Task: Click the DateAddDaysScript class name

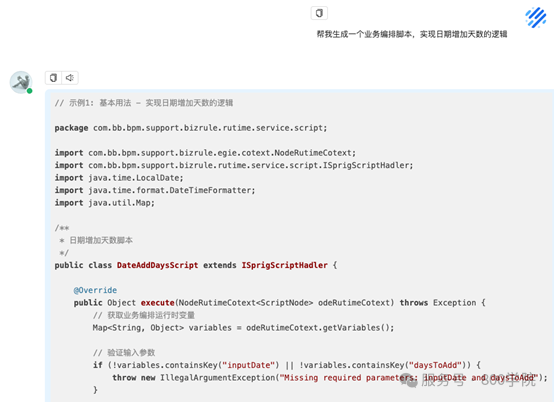Action: [158, 265]
